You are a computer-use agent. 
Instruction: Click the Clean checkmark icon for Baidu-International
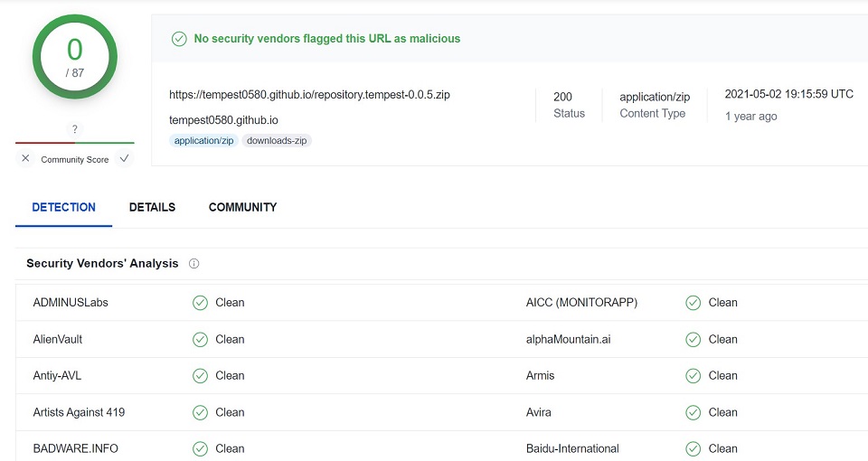click(693, 448)
